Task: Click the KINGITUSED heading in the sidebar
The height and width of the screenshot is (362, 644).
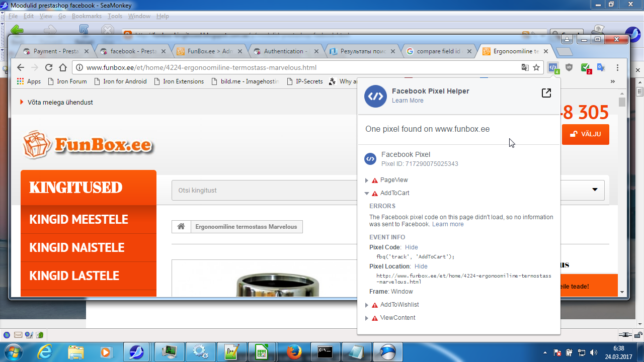Action: coord(89,188)
